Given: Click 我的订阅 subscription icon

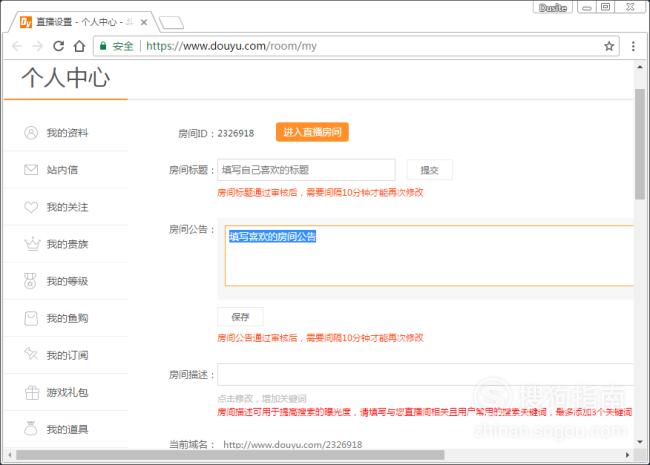Looking at the screenshot, I should click(x=31, y=354).
